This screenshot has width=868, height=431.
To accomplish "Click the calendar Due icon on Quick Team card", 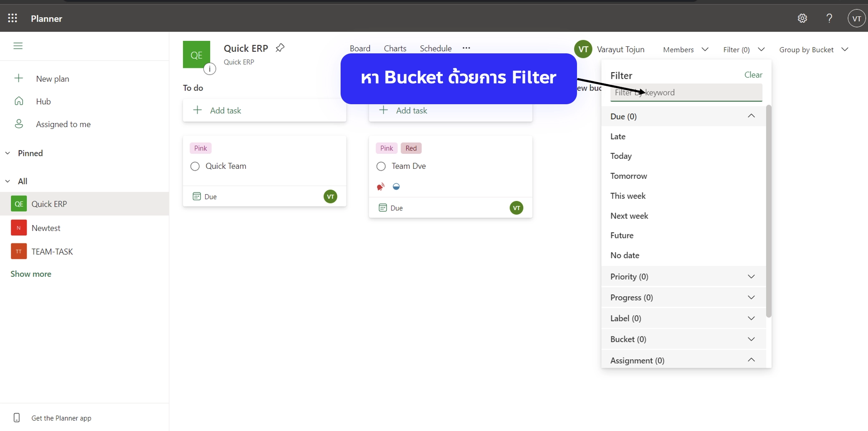I will (197, 196).
